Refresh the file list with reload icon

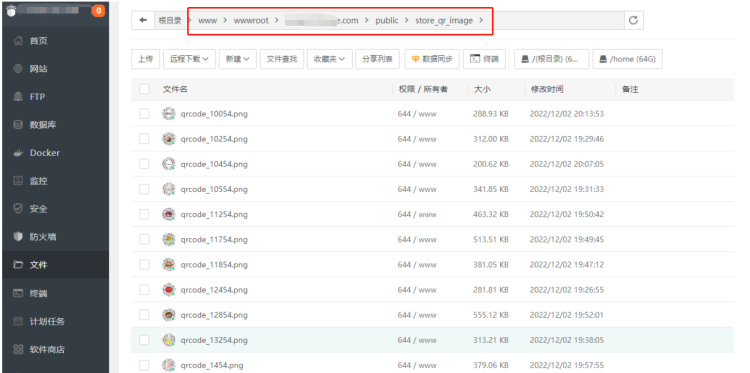(633, 21)
